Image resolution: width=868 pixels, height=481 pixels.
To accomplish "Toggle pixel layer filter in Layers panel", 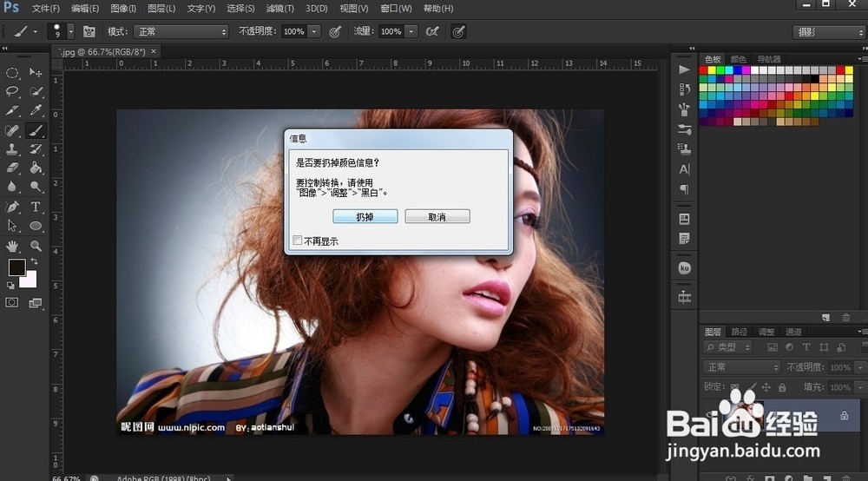I will pos(773,347).
